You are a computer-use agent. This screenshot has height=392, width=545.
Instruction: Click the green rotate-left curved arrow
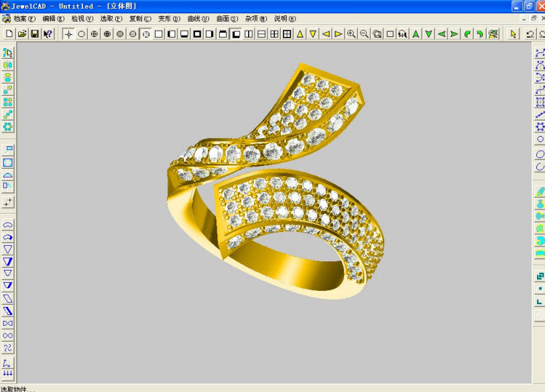(x=469, y=34)
